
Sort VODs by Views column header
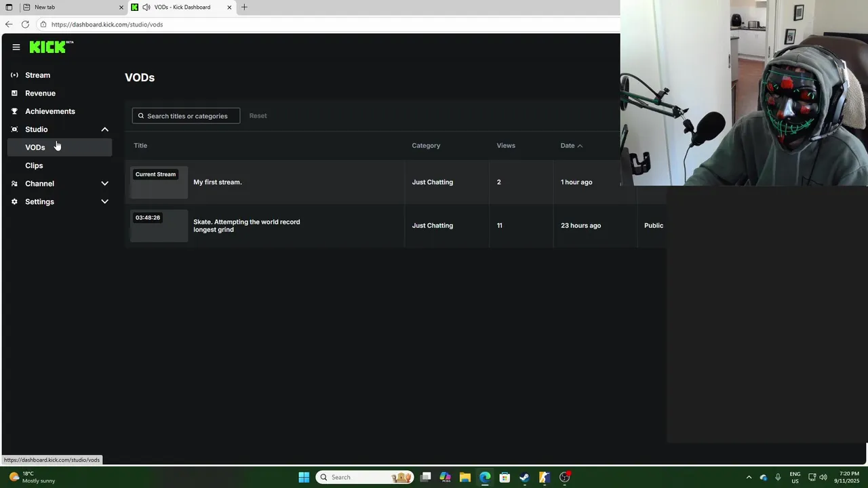click(x=506, y=146)
